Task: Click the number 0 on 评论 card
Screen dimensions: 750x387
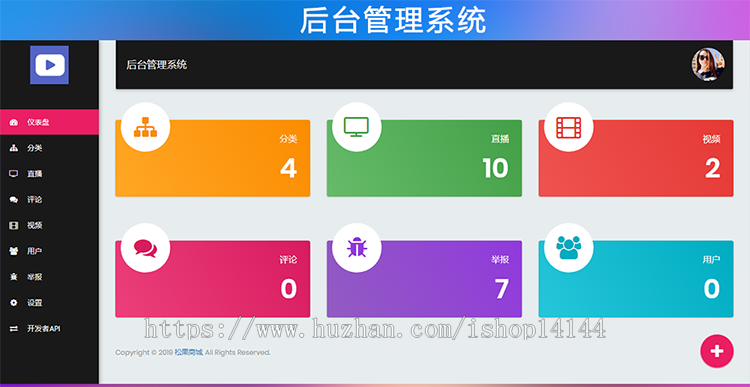Action: pyautogui.click(x=288, y=289)
